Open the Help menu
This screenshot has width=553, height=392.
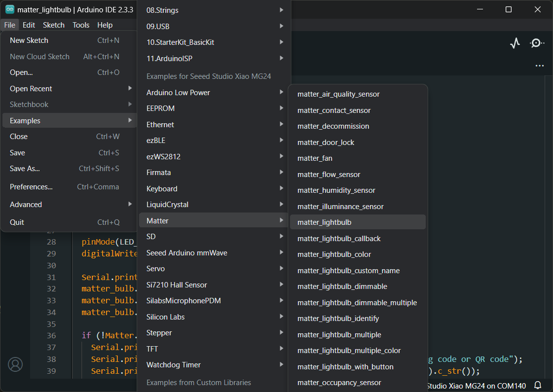[x=105, y=25]
